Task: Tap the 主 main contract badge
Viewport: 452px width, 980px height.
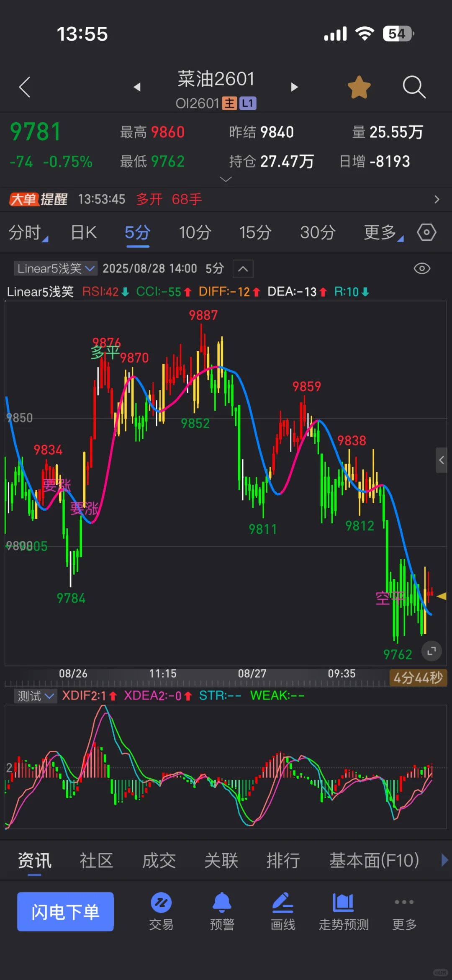Action: point(229,103)
